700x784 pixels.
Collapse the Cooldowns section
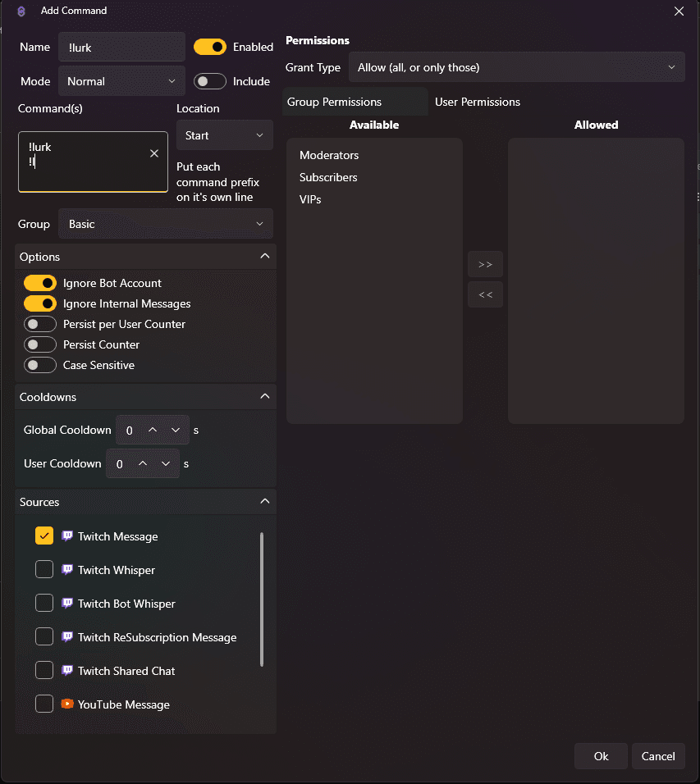(x=264, y=396)
